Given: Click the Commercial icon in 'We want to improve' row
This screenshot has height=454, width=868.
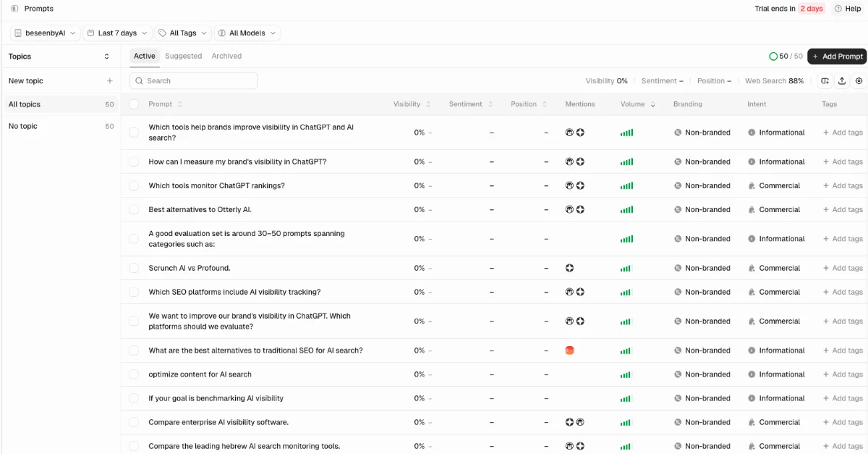Looking at the screenshot, I should coord(752,321).
